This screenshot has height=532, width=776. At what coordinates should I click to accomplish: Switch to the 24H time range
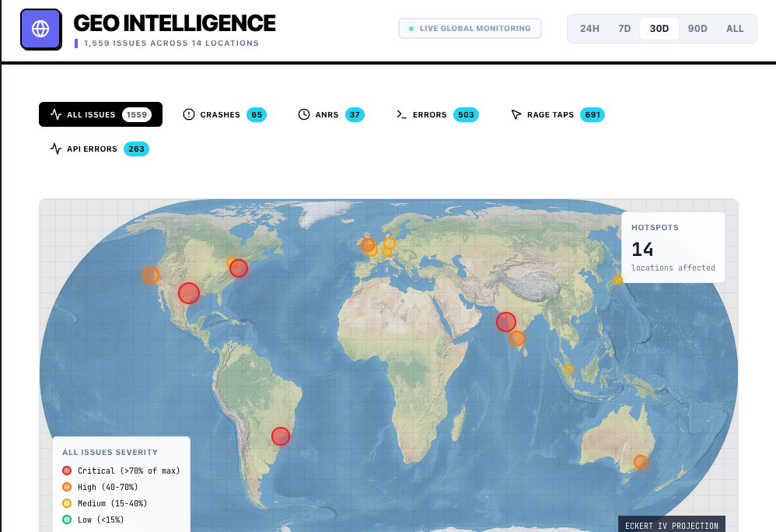pos(589,28)
